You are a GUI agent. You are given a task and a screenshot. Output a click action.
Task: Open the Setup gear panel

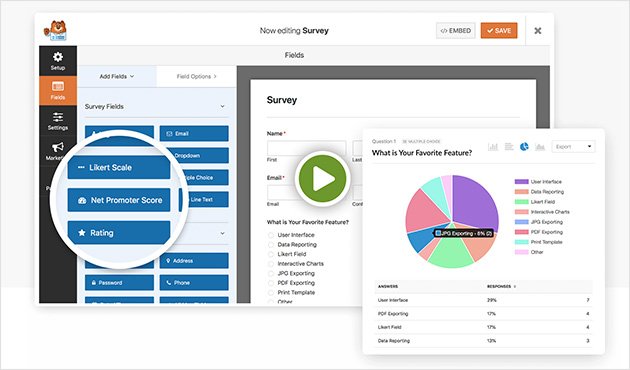tap(58, 61)
